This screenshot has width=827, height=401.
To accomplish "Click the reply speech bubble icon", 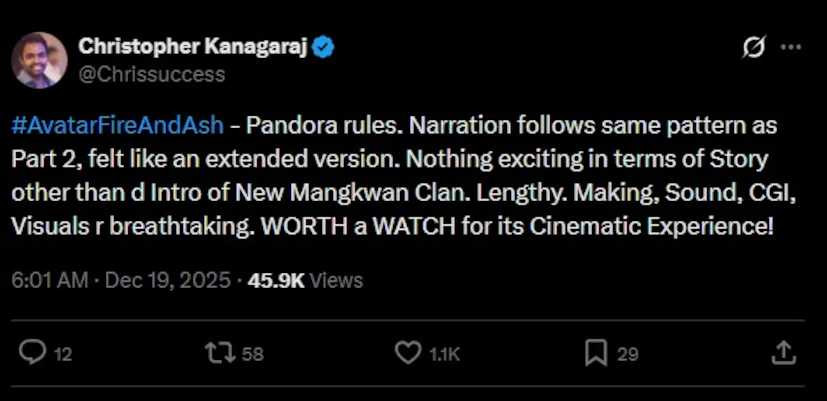I will 34,352.
